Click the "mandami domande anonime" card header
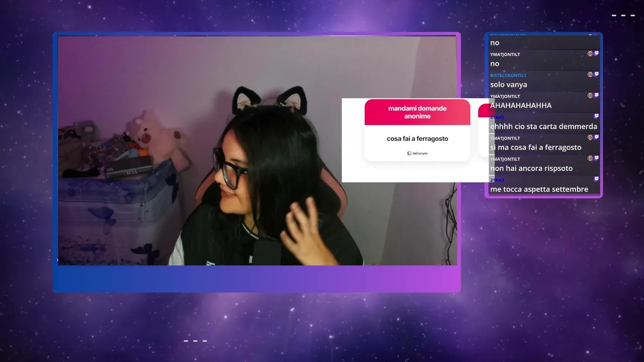 pyautogui.click(x=418, y=112)
